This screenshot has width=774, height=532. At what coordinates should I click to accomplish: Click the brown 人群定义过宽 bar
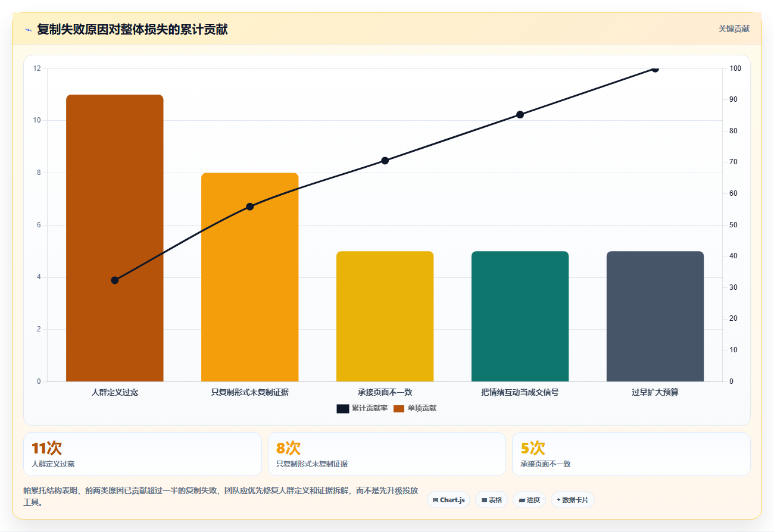[x=115, y=238]
